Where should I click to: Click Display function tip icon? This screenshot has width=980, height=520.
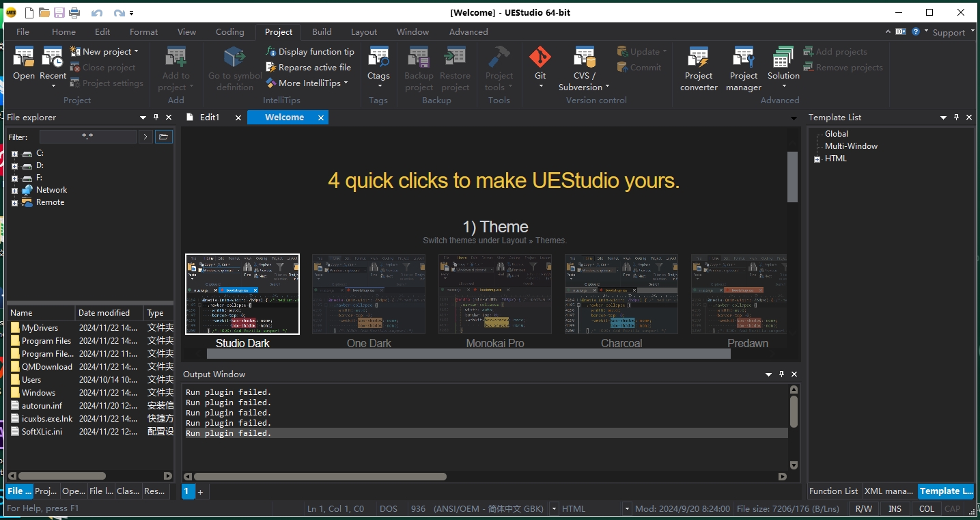click(271, 51)
